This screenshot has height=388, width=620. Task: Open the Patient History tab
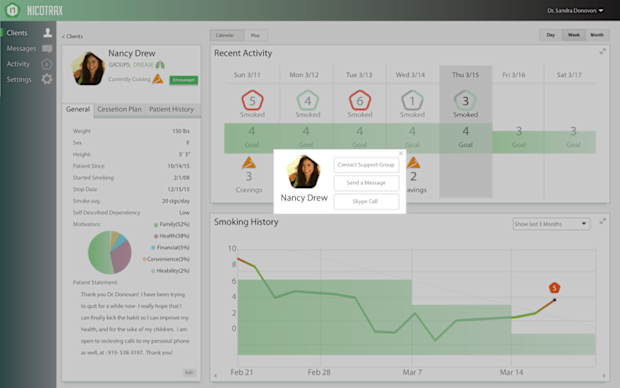(172, 110)
